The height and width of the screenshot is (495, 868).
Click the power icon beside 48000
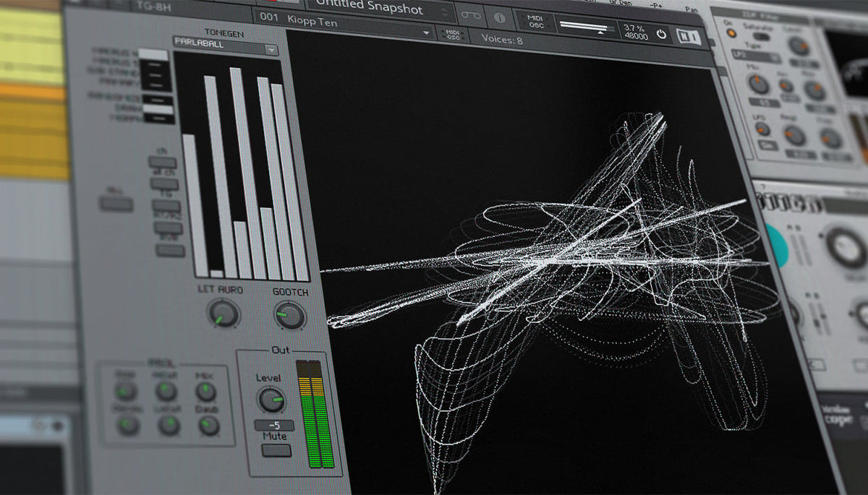(x=660, y=33)
